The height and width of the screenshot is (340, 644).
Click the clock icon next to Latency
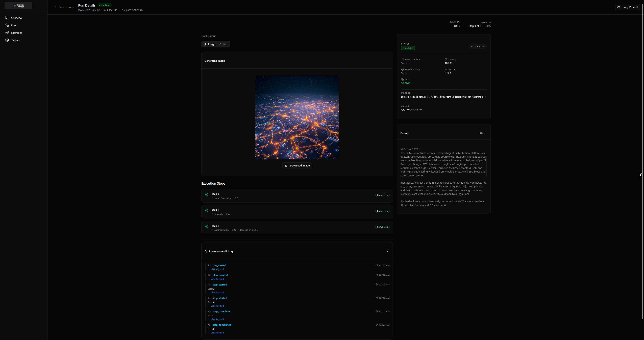[x=446, y=59]
